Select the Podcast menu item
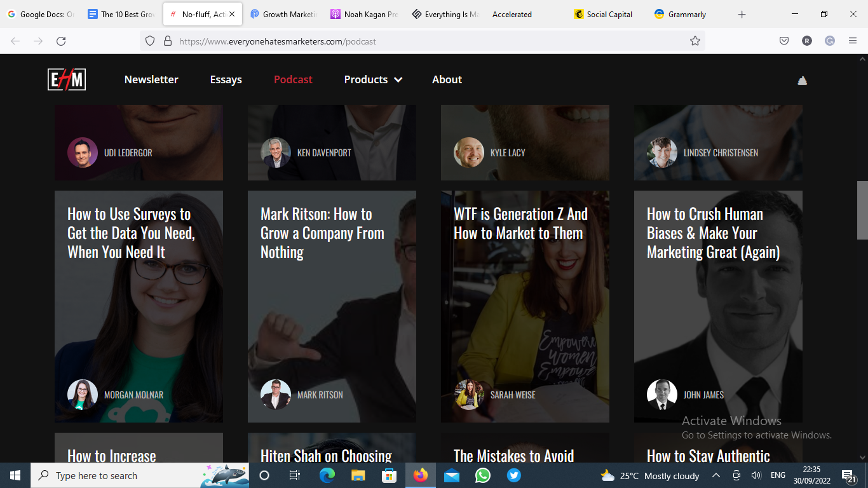Viewport: 868px width, 488px height. (293, 79)
